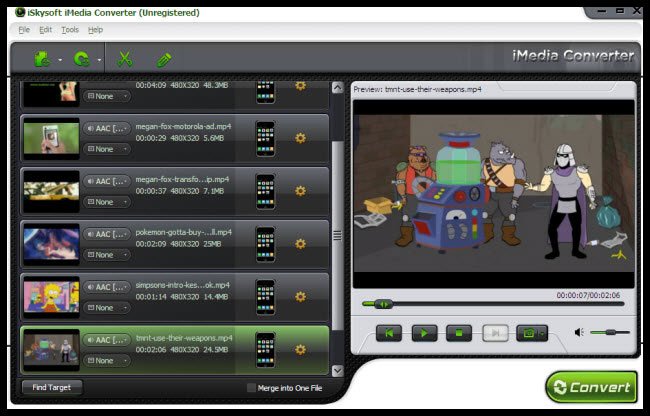The image size is (650, 416).
Task: Open settings gear for megan-fox-motorola-ad.mp4
Action: [x=301, y=138]
